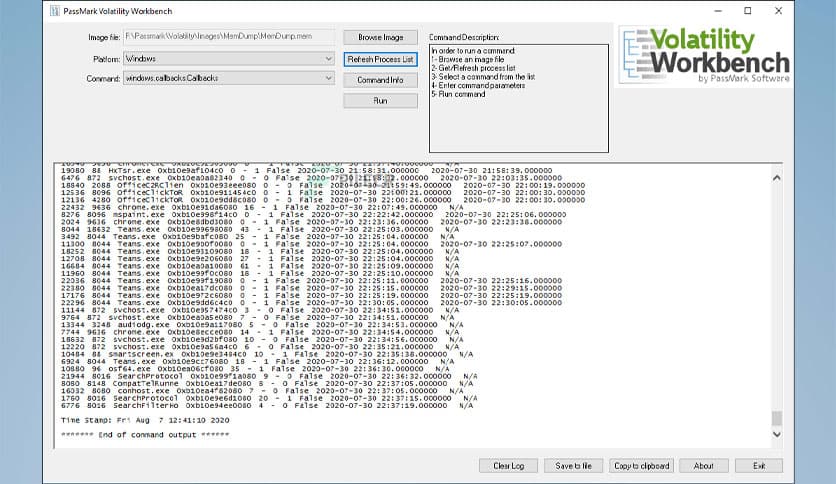Click the mspaint.exe process row
The width and height of the screenshot is (836, 484).
[314, 215]
